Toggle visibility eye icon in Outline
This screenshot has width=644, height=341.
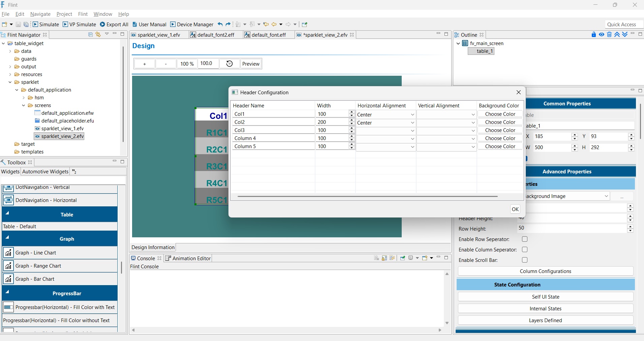[602, 35]
